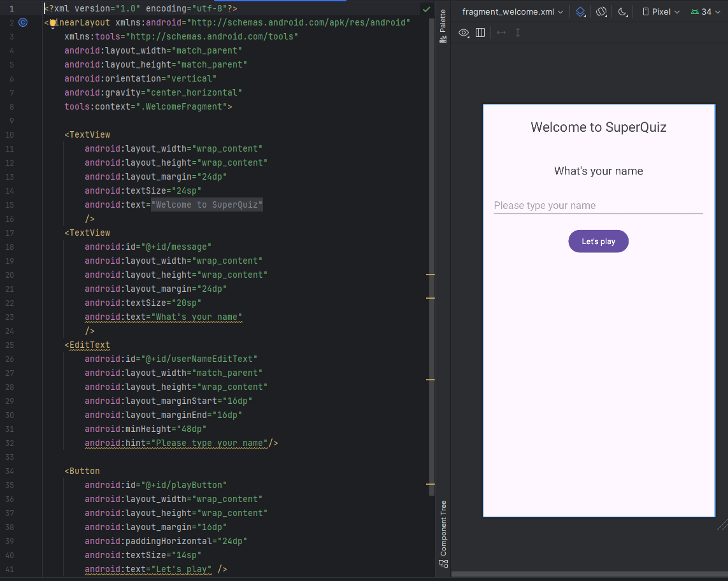728x581 pixels.
Task: Click the editor vertical scrollbar
Action: pos(432,255)
